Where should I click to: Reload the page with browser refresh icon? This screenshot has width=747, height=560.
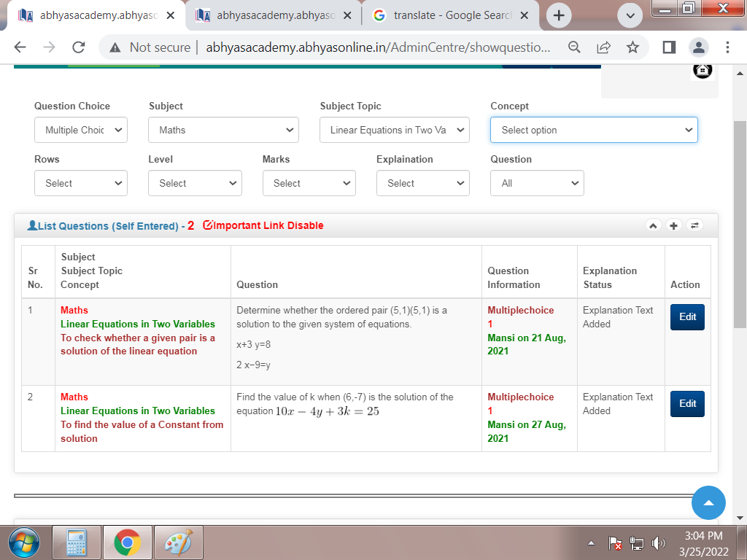79,47
